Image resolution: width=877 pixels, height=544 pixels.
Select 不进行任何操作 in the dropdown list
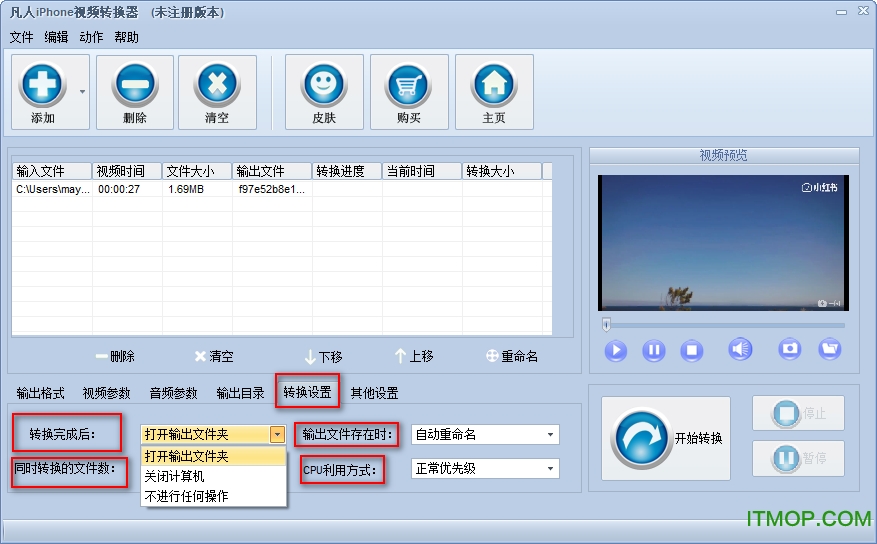(x=213, y=496)
